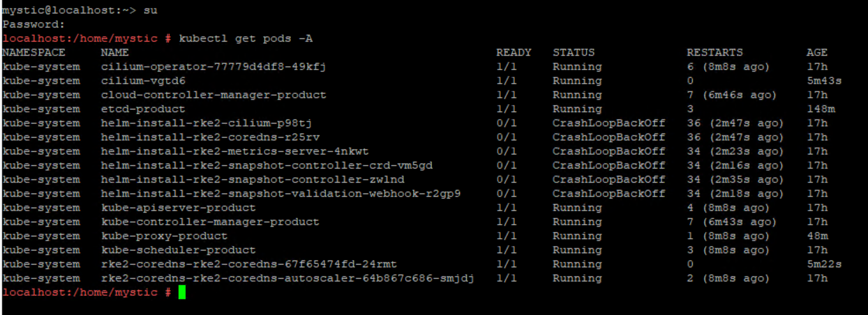This screenshot has width=868, height=315.
Task: Click the 5m43s age of cilium-vgtd6
Action: 824,81
